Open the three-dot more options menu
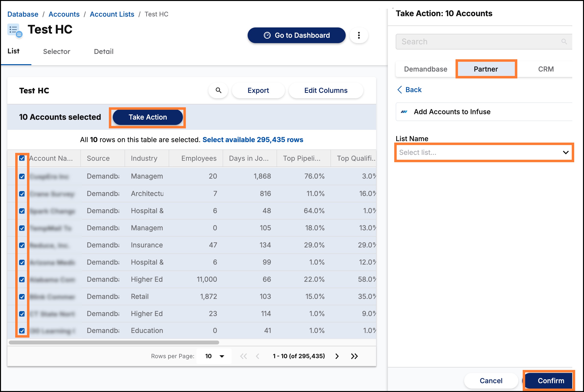The image size is (584, 392). point(359,35)
